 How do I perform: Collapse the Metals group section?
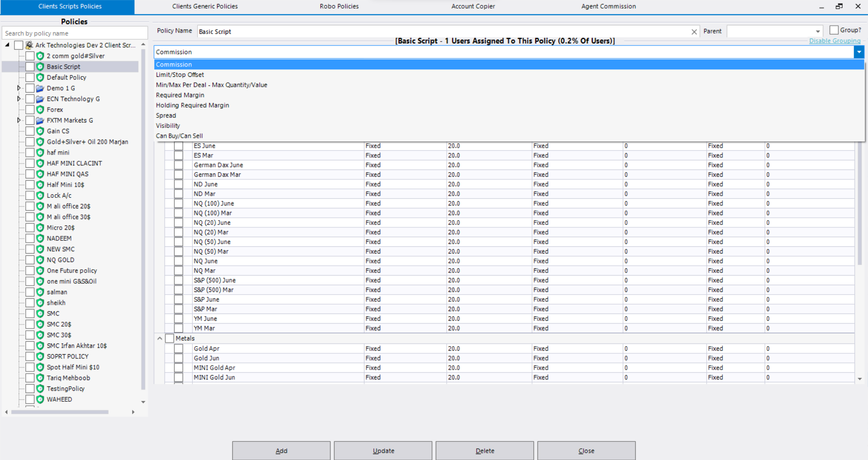(x=160, y=338)
